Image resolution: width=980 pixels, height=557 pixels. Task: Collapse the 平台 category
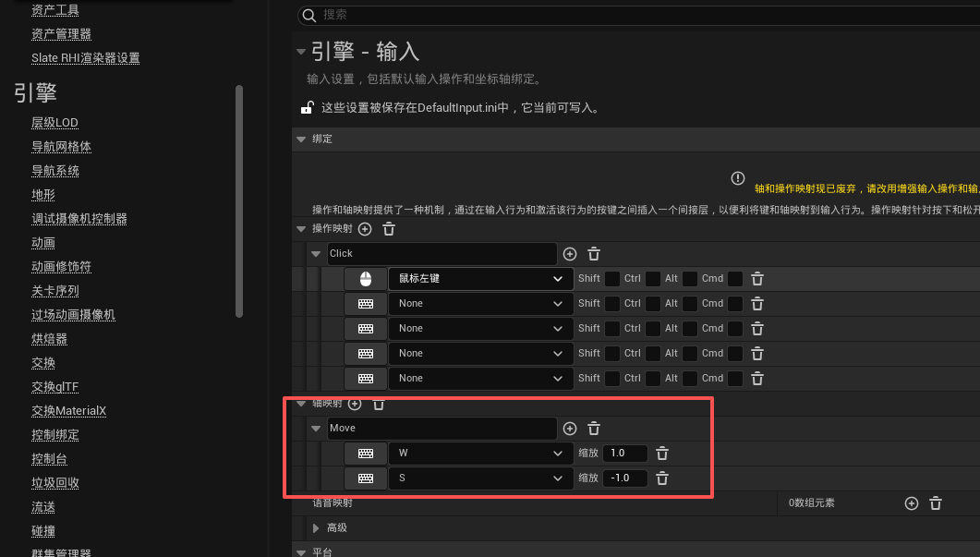[301, 552]
